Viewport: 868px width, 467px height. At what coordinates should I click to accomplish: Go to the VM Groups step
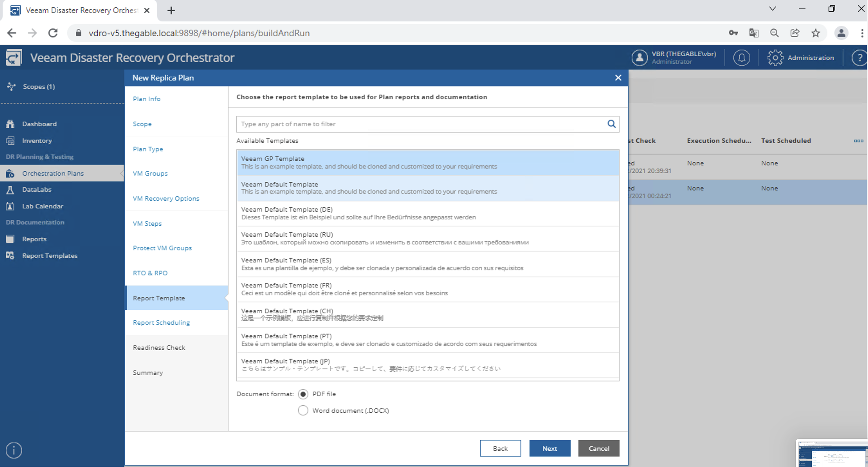[150, 173]
